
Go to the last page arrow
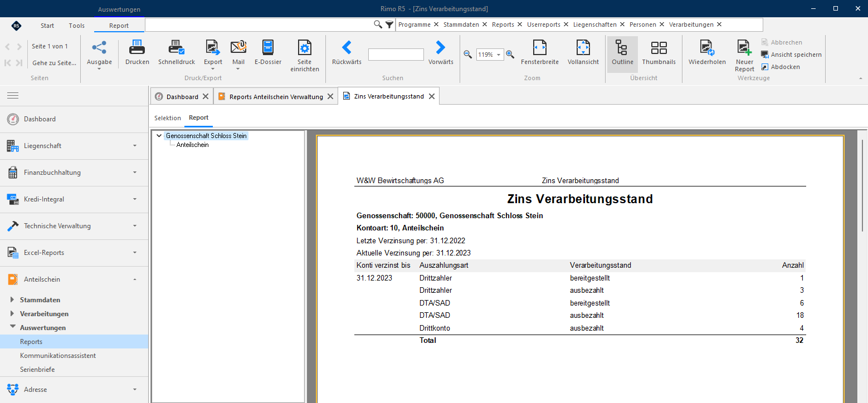pos(19,63)
